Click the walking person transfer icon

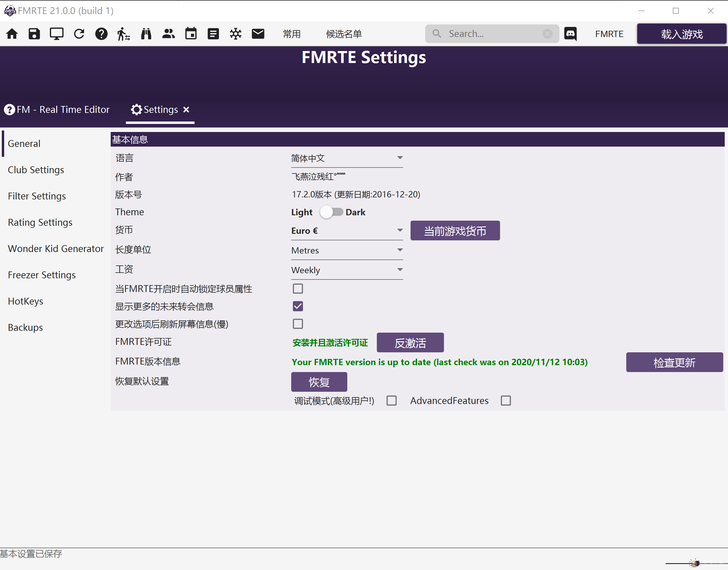pos(124,34)
